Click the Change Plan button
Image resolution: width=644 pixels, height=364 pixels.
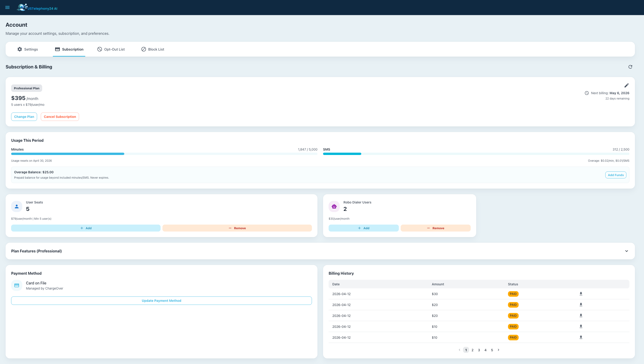(x=24, y=117)
